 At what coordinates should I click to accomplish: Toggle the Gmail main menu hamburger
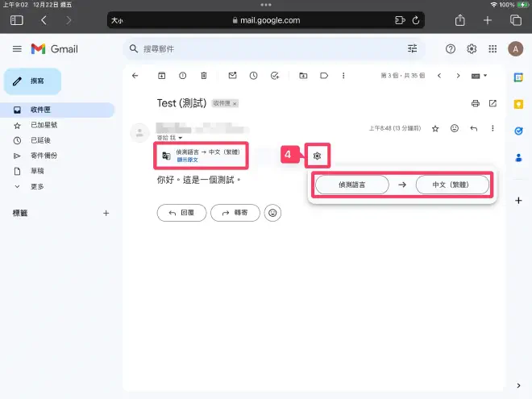click(x=17, y=49)
